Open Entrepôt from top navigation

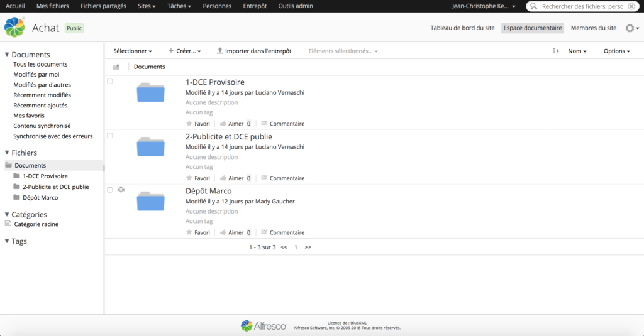coord(255,6)
